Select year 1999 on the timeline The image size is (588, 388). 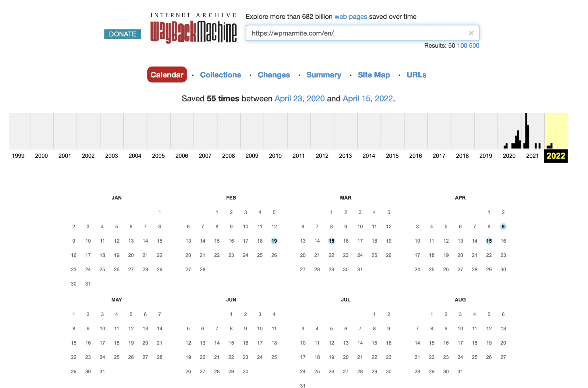[x=18, y=156]
